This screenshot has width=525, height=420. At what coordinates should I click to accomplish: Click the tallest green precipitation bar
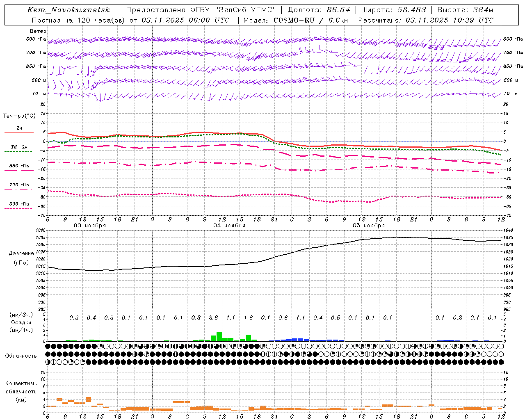(219, 337)
